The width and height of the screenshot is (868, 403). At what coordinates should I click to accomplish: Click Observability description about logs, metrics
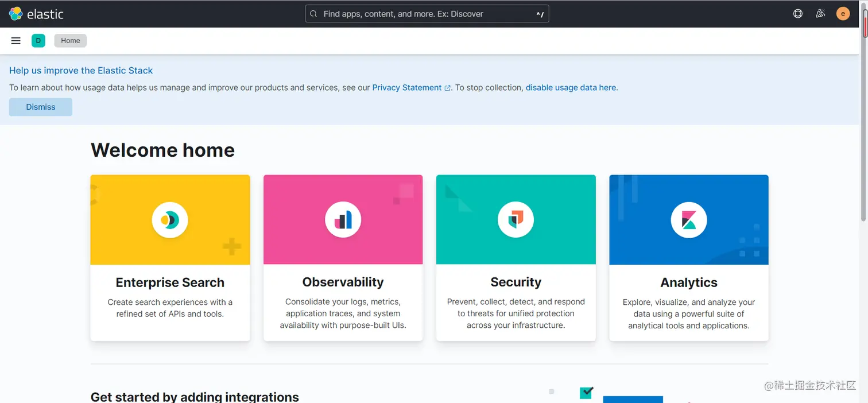343,313
